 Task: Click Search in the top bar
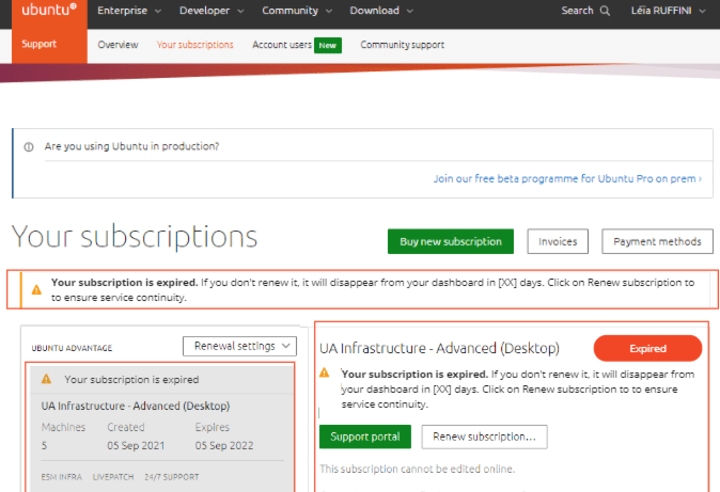coord(577,11)
